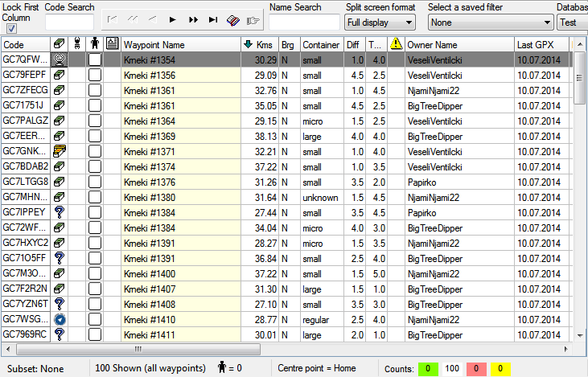Click person icon in the status bar
Image resolution: width=588 pixels, height=377 pixels.
point(222,367)
